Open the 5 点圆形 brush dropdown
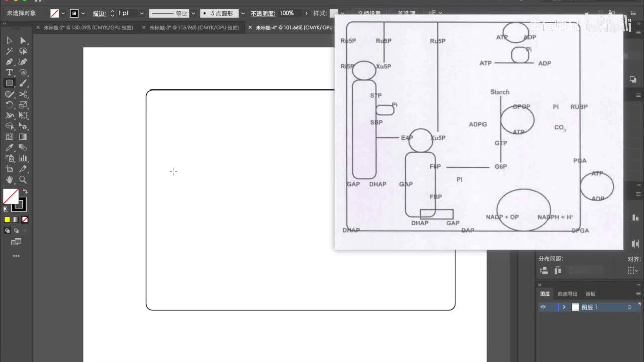This screenshot has width=644, height=362. click(243, 13)
